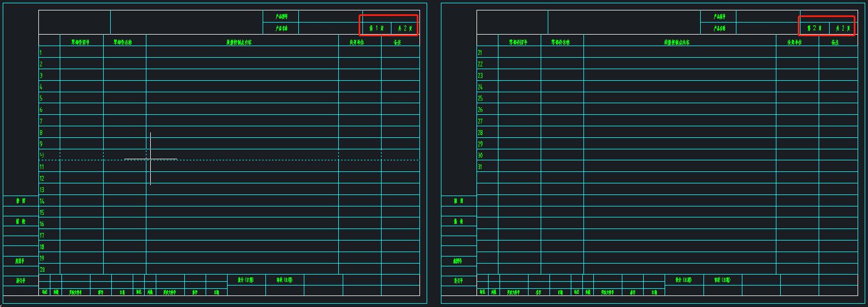The width and height of the screenshot is (868, 307).
Task: Select row number 18 label
Action: 42,247
